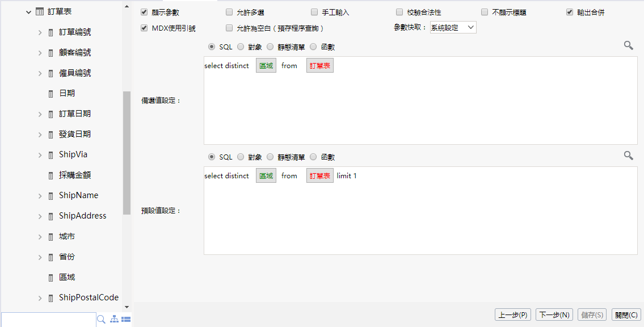This screenshot has width=644, height=327.
Task: Click the 訂單表 table icon in the tree
Action: 40,11
